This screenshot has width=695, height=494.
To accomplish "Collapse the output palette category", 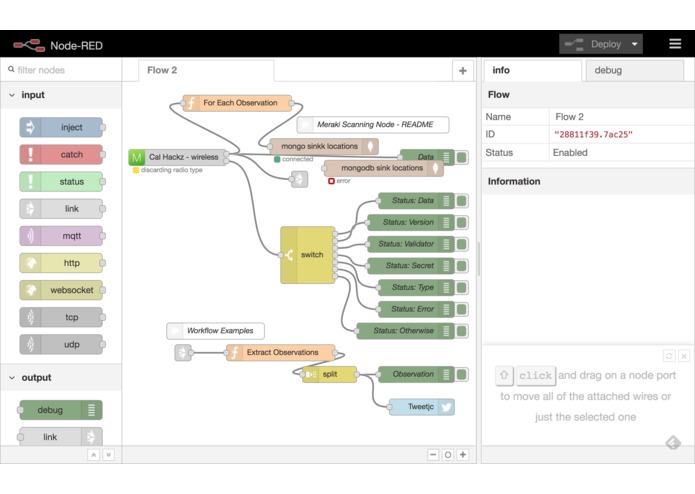I will [x=61, y=377].
